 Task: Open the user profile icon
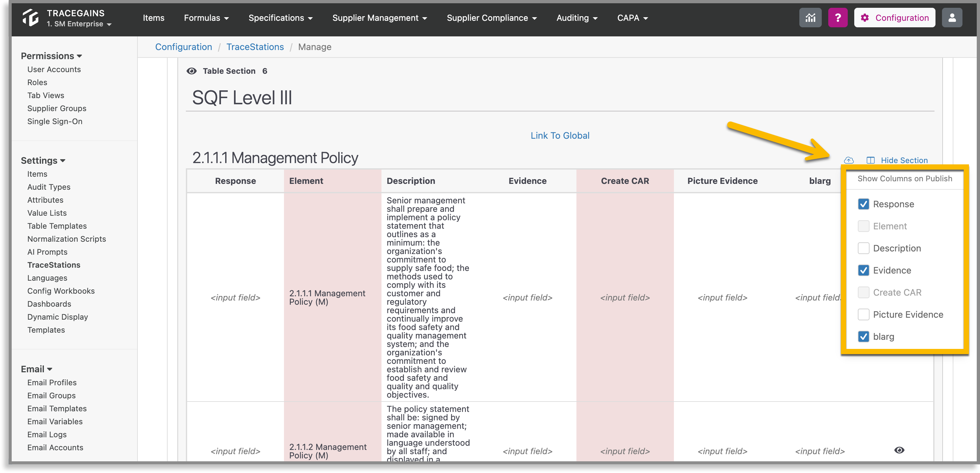pyautogui.click(x=952, y=18)
